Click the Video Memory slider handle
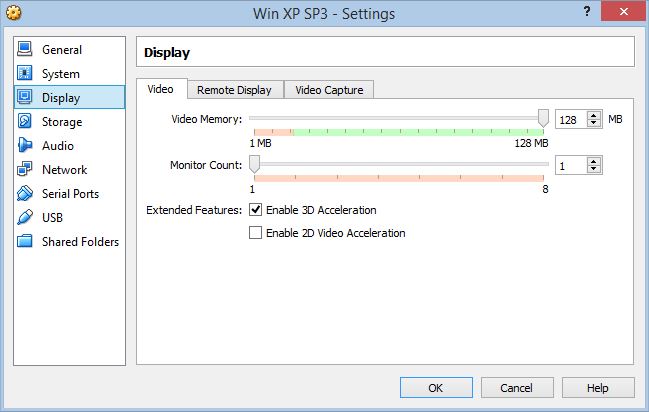This screenshot has height=412, width=649. click(x=543, y=118)
